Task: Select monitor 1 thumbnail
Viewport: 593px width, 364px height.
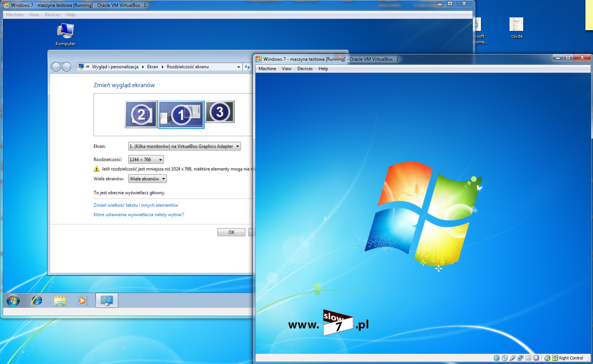Action: [x=181, y=115]
